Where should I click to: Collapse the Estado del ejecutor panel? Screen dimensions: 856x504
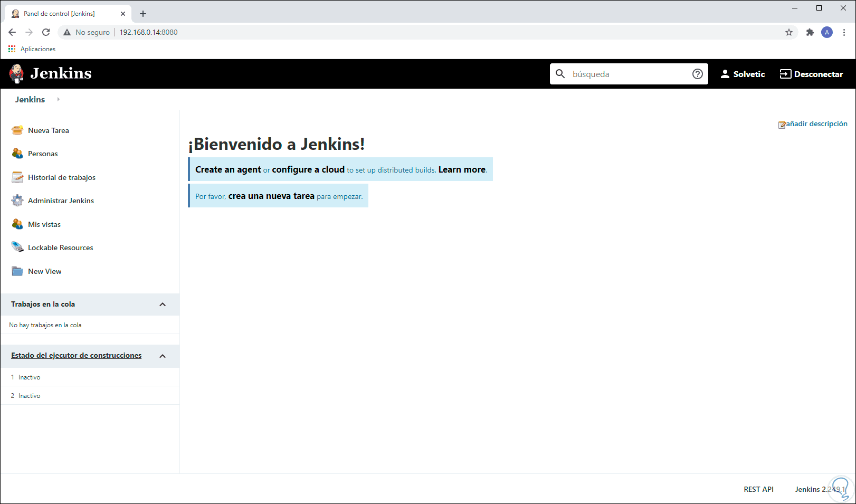[163, 356]
